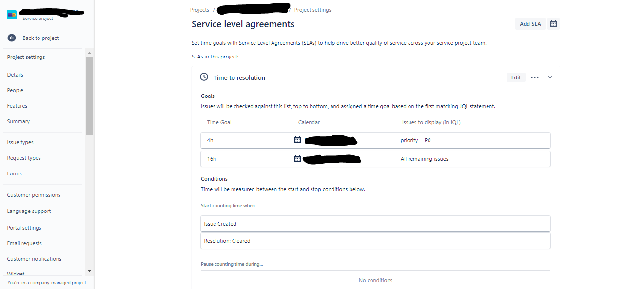Click the Edit button for Time to resolution
The image size is (644, 289).
tap(515, 77)
